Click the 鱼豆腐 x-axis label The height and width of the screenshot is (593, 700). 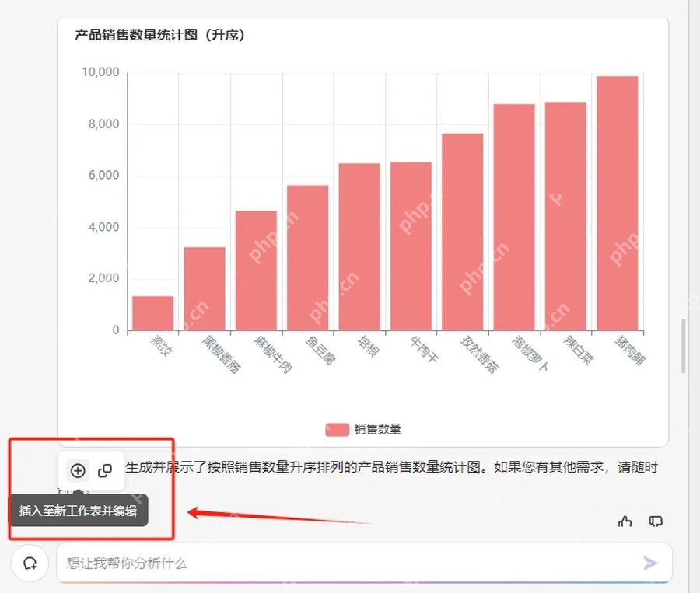pos(321,351)
